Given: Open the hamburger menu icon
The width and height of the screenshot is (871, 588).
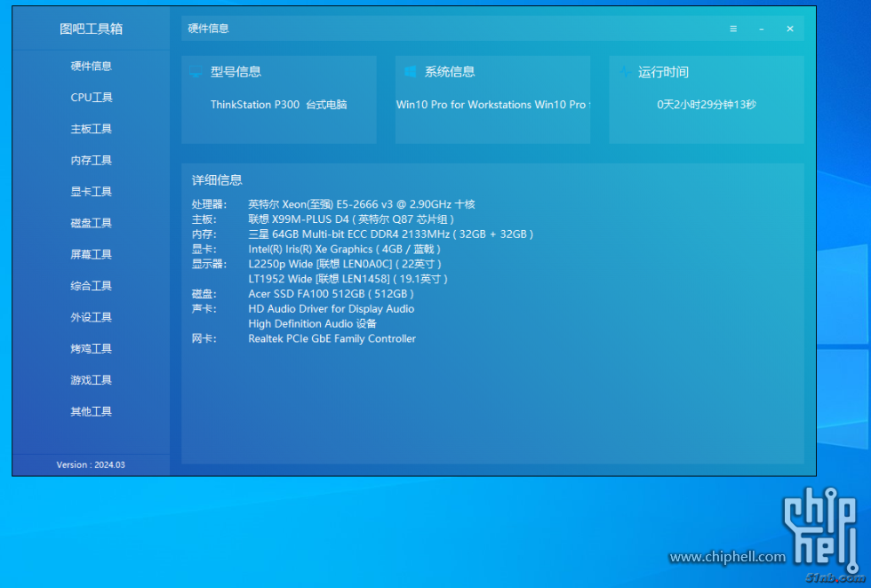Looking at the screenshot, I should pyautogui.click(x=733, y=29).
